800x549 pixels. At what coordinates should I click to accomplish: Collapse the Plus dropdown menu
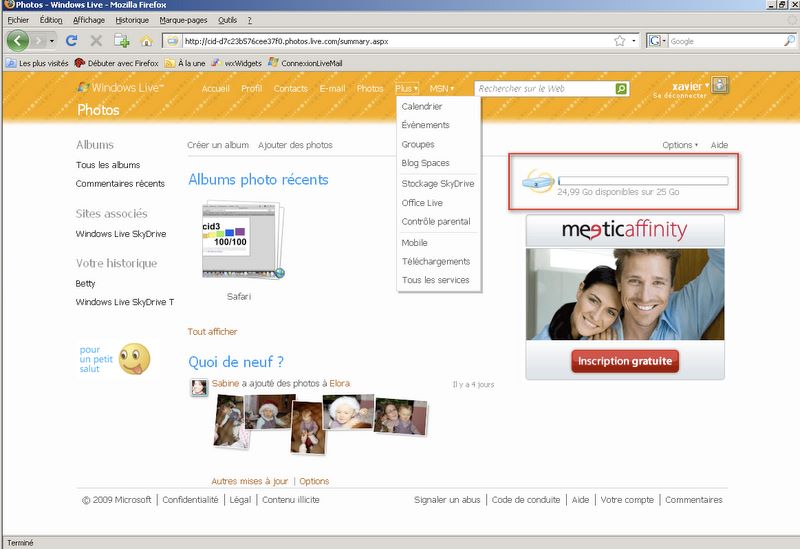coord(407,88)
